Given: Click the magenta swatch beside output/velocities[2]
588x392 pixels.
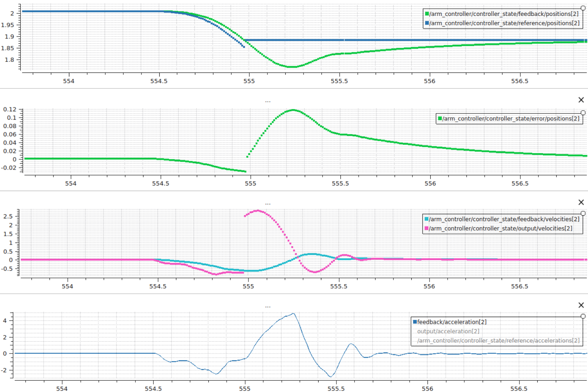Looking at the screenshot, I should (x=427, y=229).
